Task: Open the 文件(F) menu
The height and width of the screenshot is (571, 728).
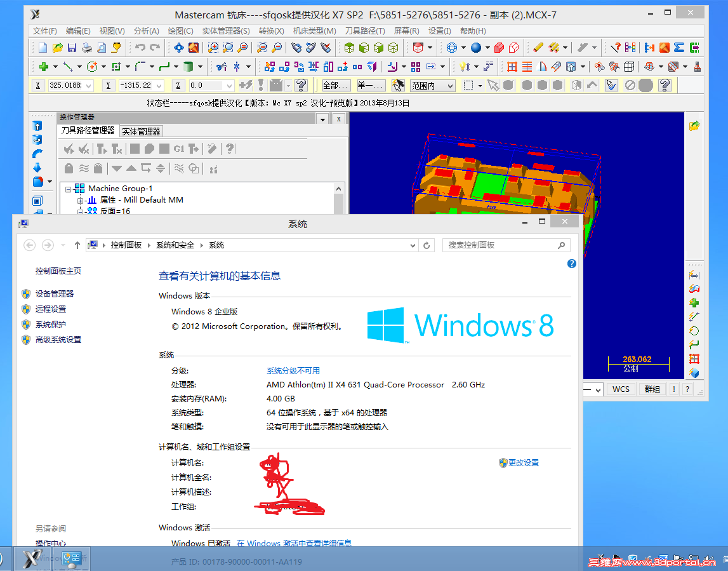Action: click(45, 30)
